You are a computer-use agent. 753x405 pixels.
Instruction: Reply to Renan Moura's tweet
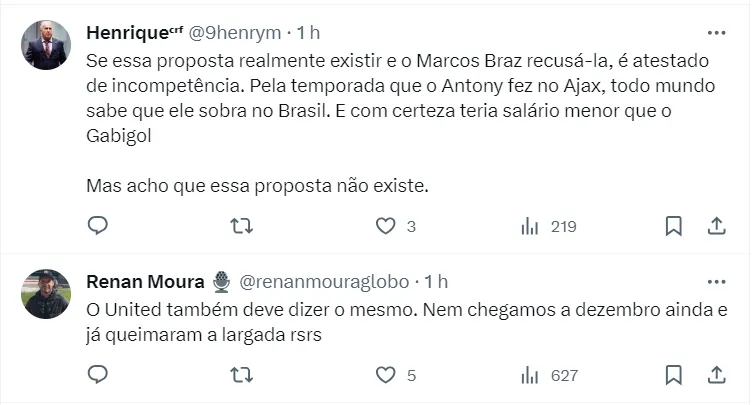(x=97, y=375)
